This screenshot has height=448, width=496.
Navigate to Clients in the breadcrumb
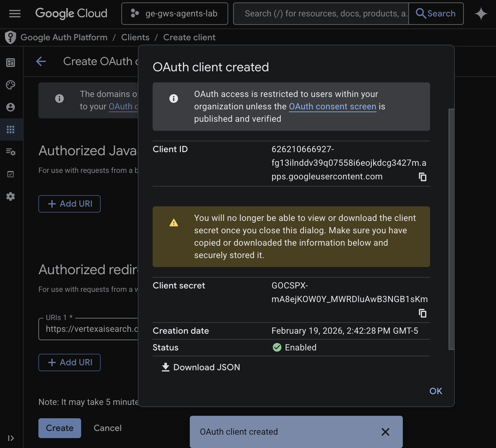click(x=135, y=37)
